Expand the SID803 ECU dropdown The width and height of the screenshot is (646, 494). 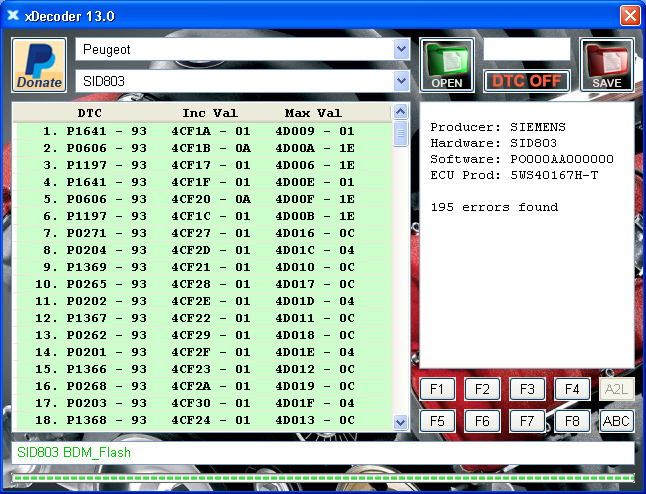(401, 81)
